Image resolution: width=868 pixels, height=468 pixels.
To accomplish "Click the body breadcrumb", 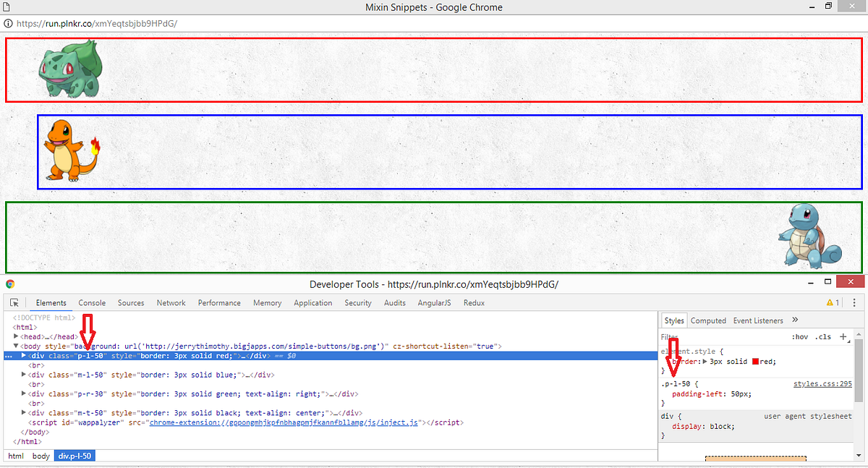I will [41, 456].
